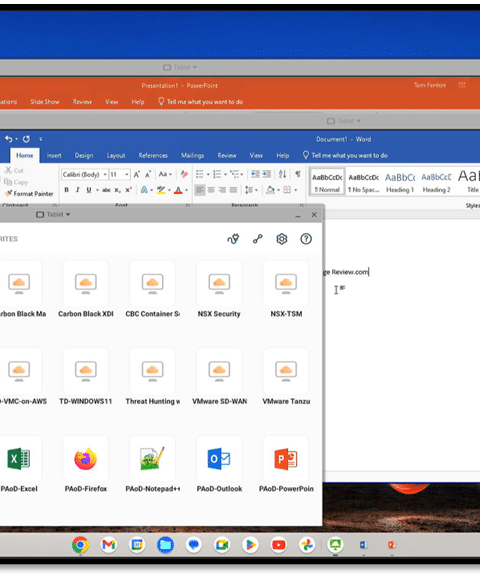
Task: Toggle justify alignment
Action: pos(233,190)
